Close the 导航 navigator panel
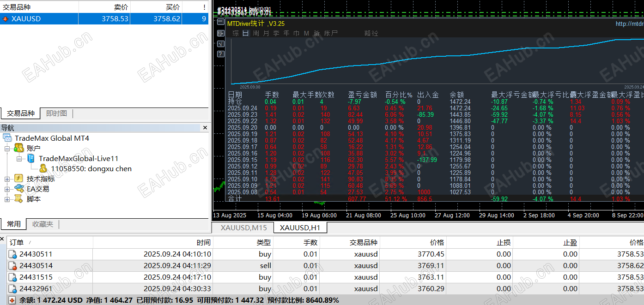644x305 pixels. 205,128
